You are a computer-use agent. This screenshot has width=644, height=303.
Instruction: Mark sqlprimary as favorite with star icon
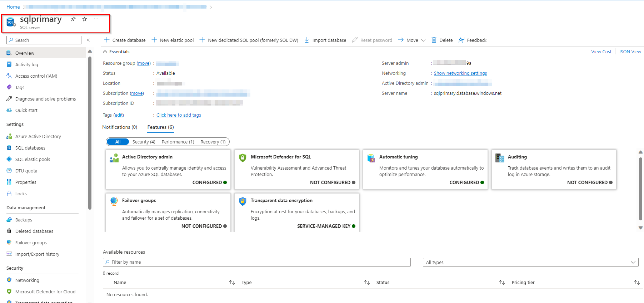(85, 19)
